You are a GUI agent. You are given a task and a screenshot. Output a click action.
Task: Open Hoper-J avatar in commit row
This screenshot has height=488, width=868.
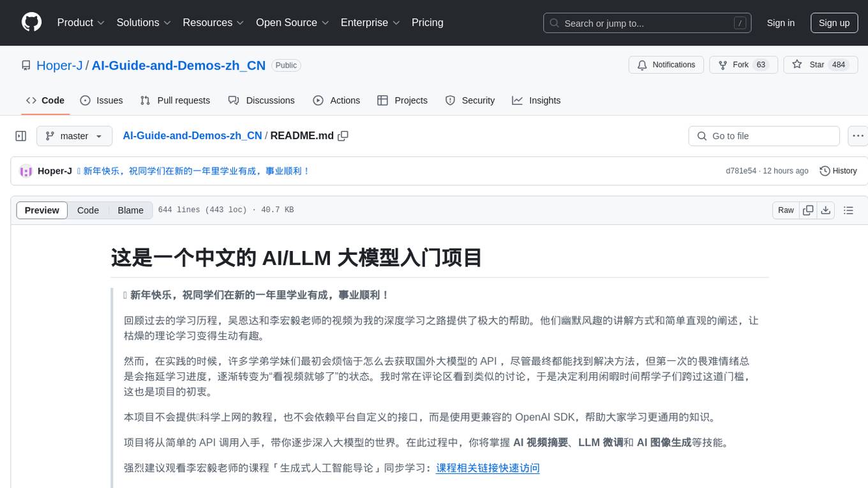(x=26, y=171)
